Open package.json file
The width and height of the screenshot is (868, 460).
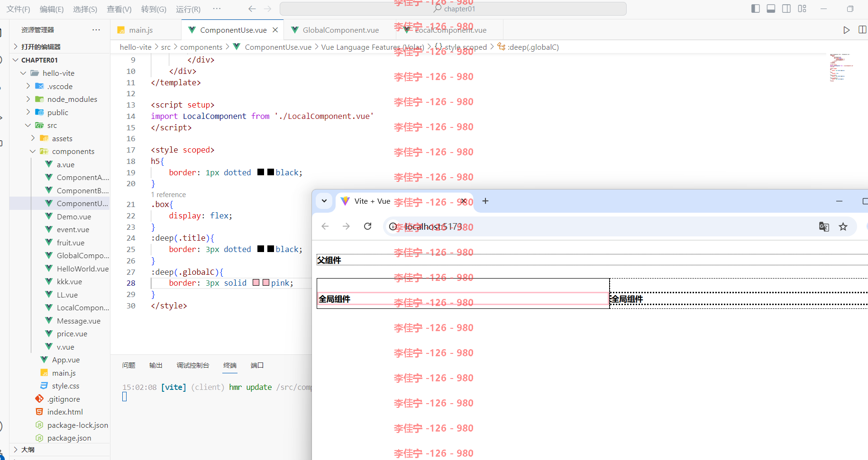point(69,438)
